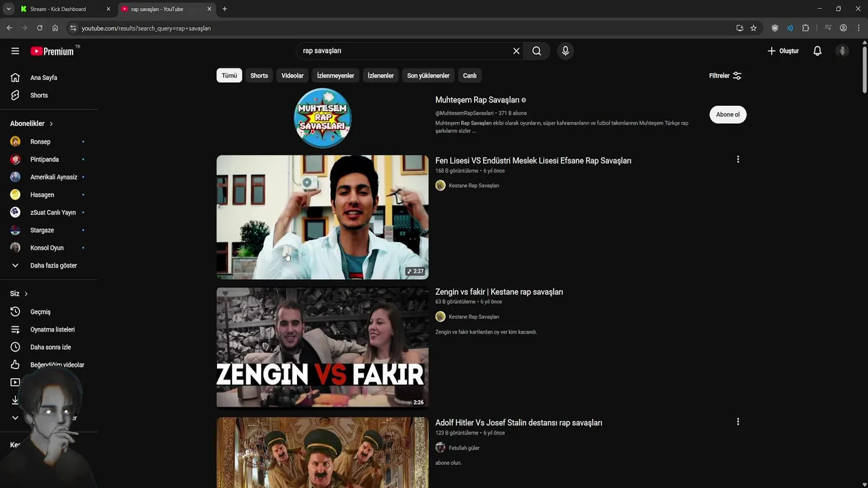Viewport: 868px width, 488px height.
Task: Close the Kick Dashboard tab
Action: 108,9
